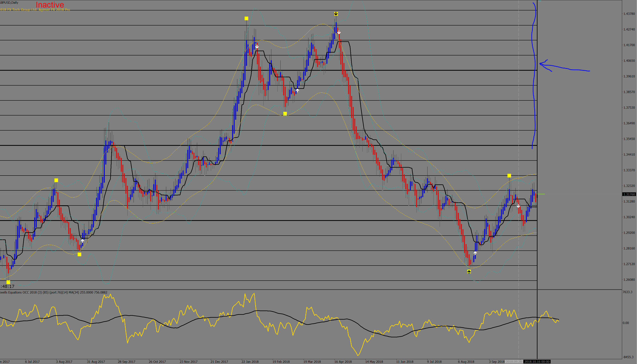The height and width of the screenshot is (364, 637).
Task: Click the white up arrow near 31 Aug 2017
Action: click(x=83, y=241)
